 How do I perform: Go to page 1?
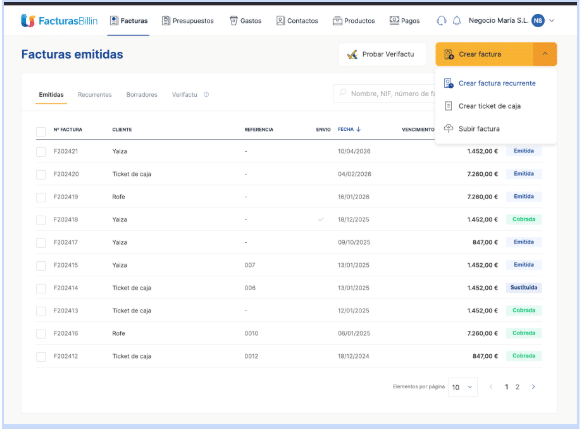[507, 387]
